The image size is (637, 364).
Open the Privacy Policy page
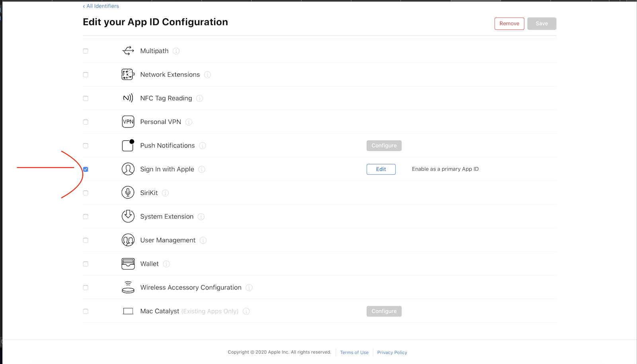(x=392, y=352)
